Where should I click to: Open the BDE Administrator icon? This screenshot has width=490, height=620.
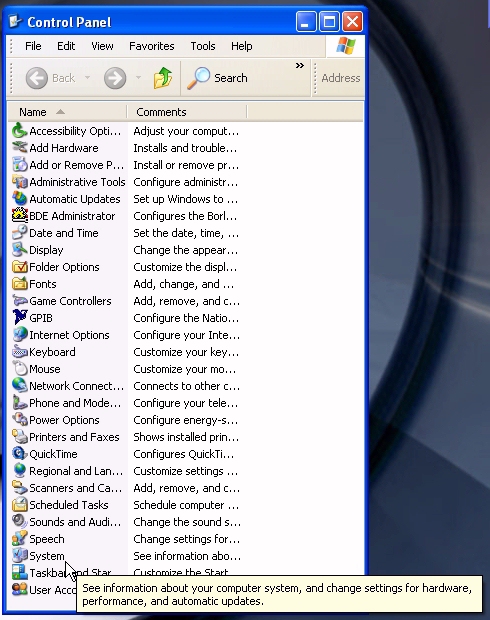[x=19, y=216]
